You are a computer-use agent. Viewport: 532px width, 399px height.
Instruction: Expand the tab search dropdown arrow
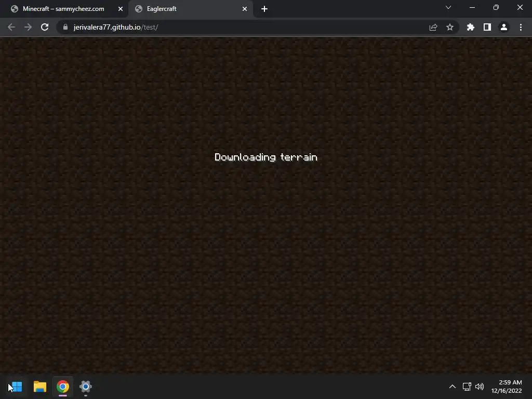(448, 7)
